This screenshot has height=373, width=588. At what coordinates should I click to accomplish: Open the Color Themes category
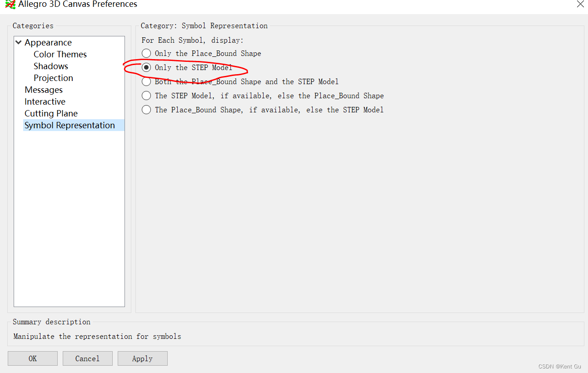pyautogui.click(x=60, y=54)
